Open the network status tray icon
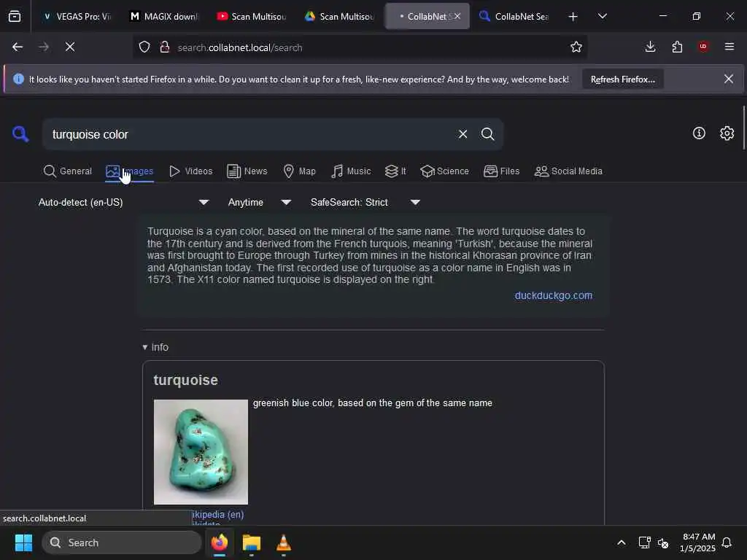747x560 pixels. coord(644,542)
